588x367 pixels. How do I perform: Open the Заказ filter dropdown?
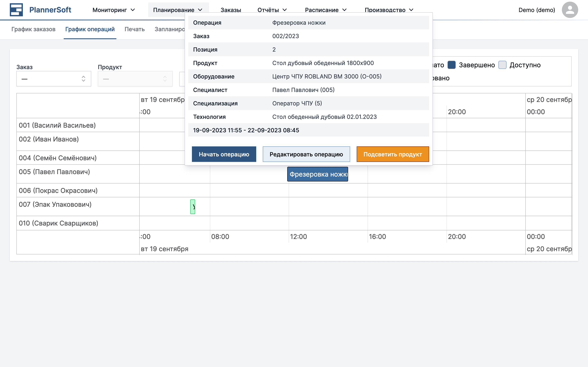click(x=54, y=79)
